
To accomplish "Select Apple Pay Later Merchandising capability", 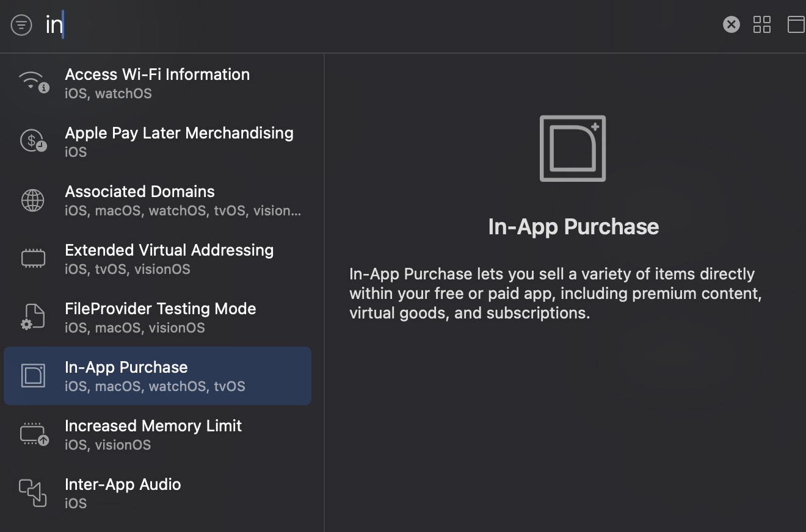I will point(158,142).
